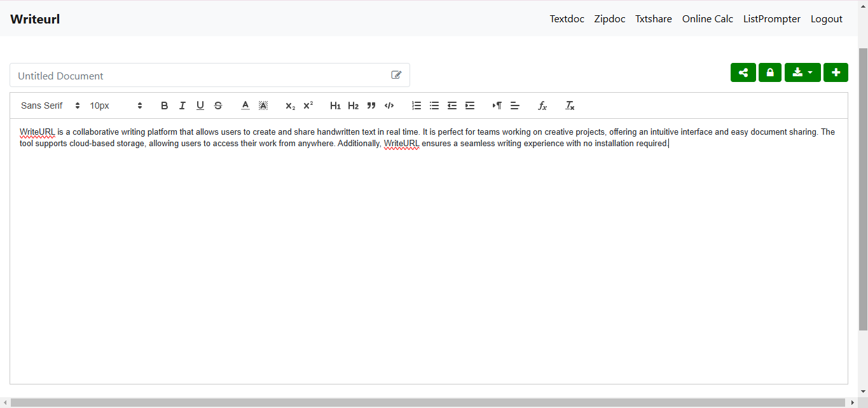Toggle underline formatting

pyautogui.click(x=200, y=105)
